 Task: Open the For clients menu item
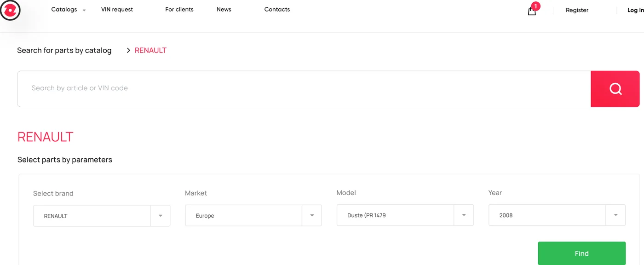point(179,10)
